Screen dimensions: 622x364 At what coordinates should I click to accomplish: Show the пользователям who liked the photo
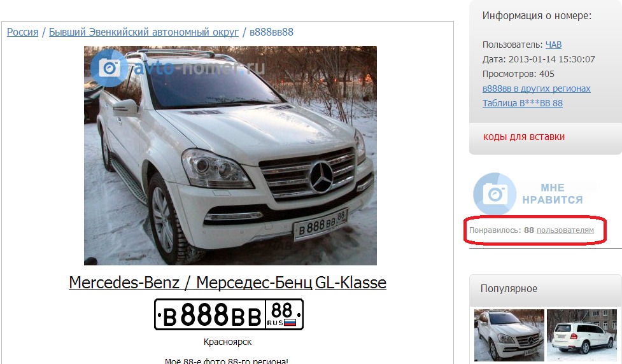click(565, 230)
